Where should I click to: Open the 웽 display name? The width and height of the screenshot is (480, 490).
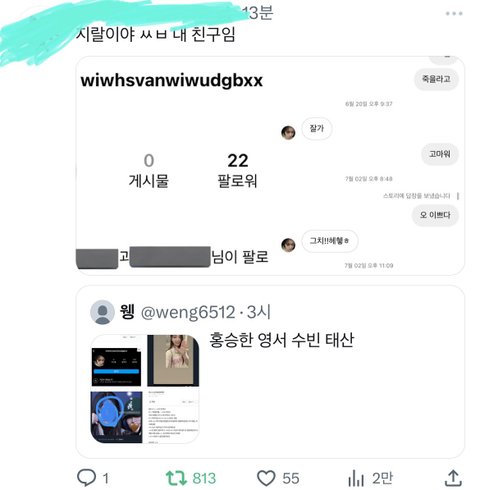tap(127, 312)
